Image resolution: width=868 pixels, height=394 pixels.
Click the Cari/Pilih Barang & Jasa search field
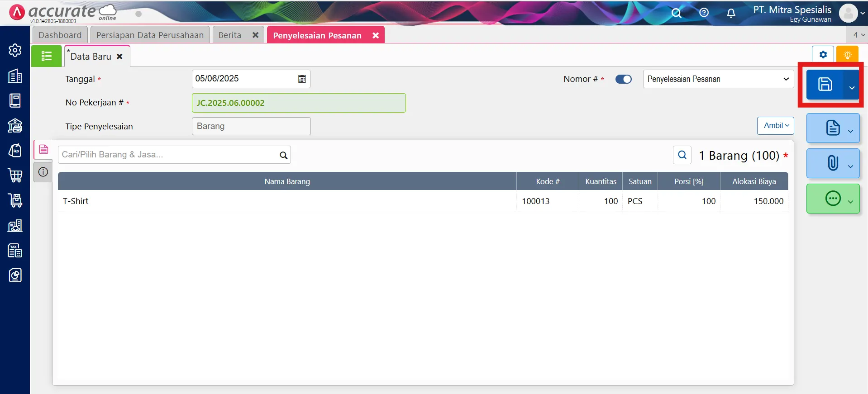[x=174, y=155]
